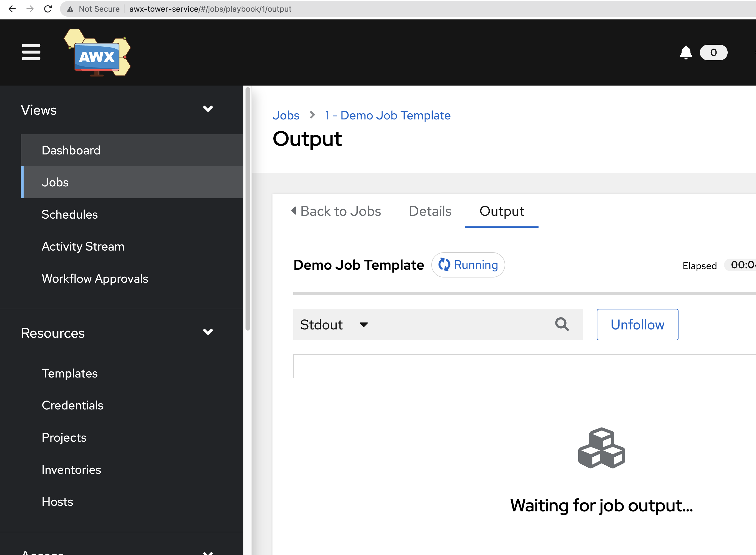
Task: Click the AWX logo
Action: 97,53
